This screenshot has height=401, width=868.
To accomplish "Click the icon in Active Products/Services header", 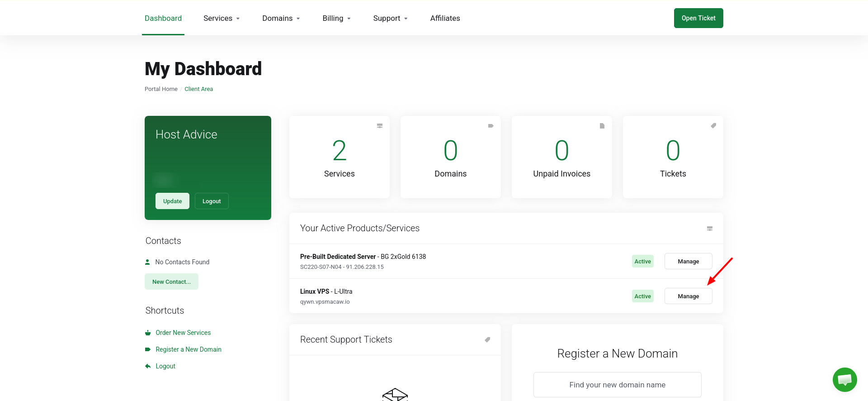I will click(710, 229).
